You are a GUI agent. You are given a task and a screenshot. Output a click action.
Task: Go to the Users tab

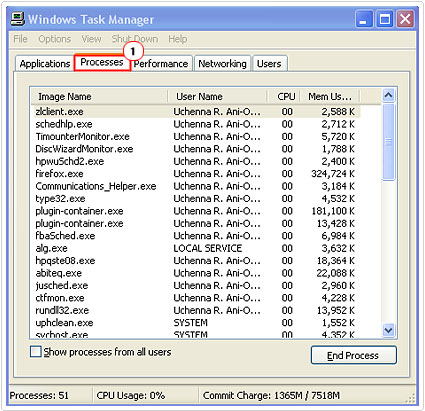point(269,63)
